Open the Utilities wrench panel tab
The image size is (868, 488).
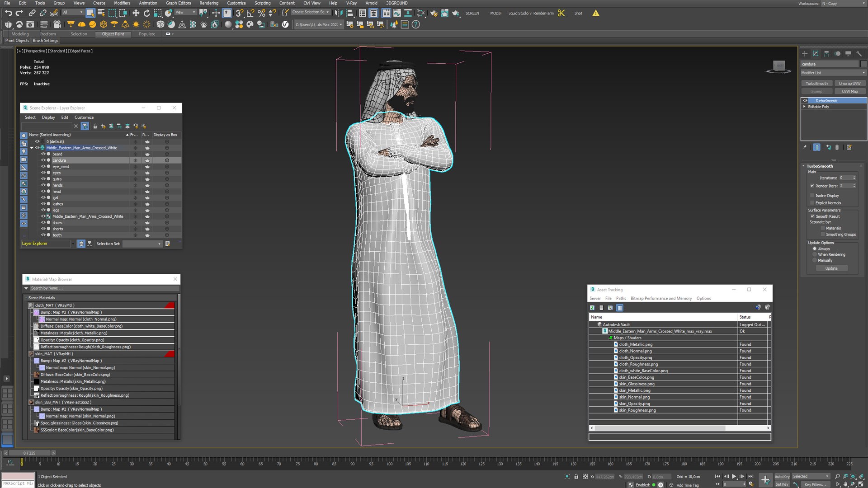point(859,53)
